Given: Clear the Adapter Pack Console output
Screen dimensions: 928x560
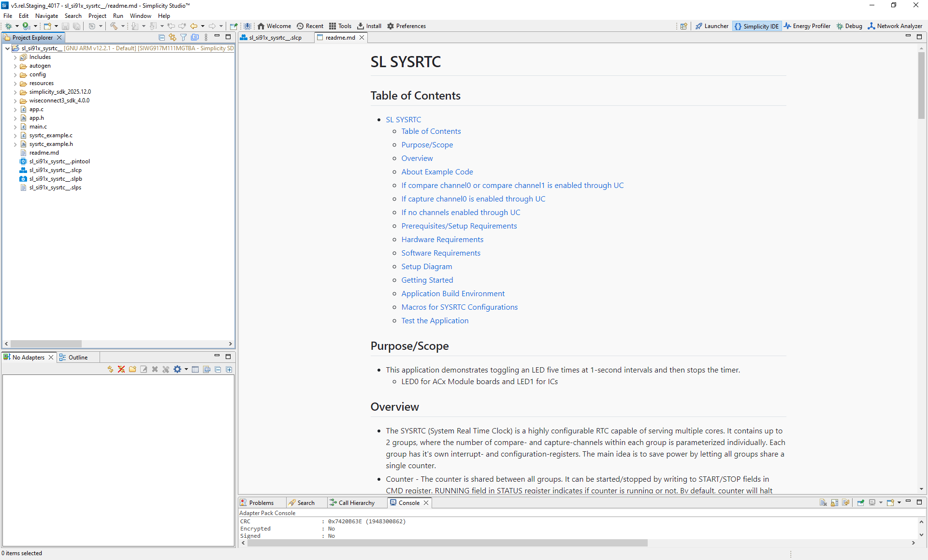Looking at the screenshot, I should point(823,503).
